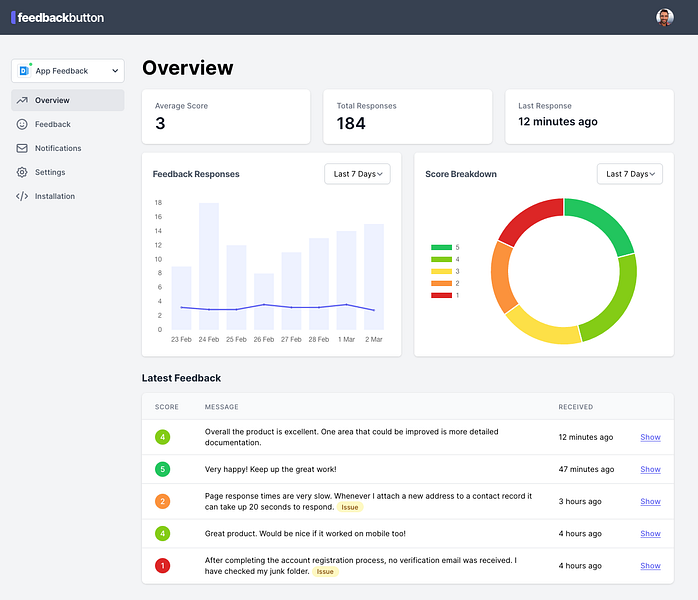Show the feedback received 12 minutes ago
Screen dimensions: 698x600
650,437
